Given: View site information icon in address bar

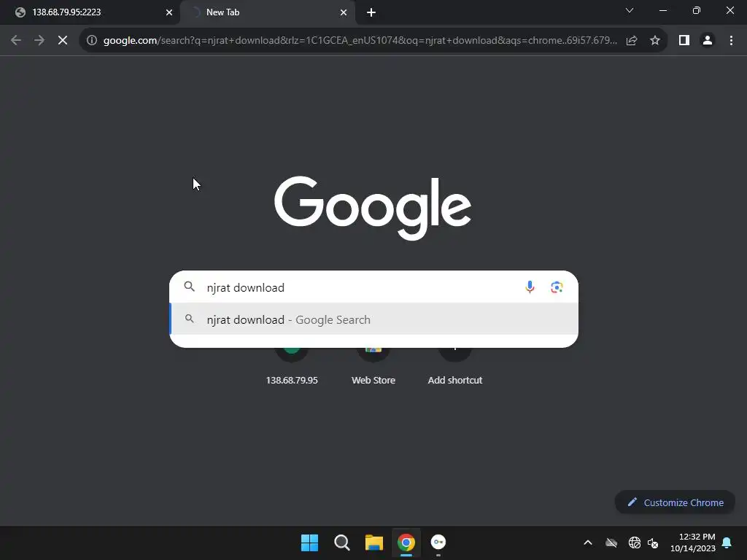Looking at the screenshot, I should (x=92, y=41).
